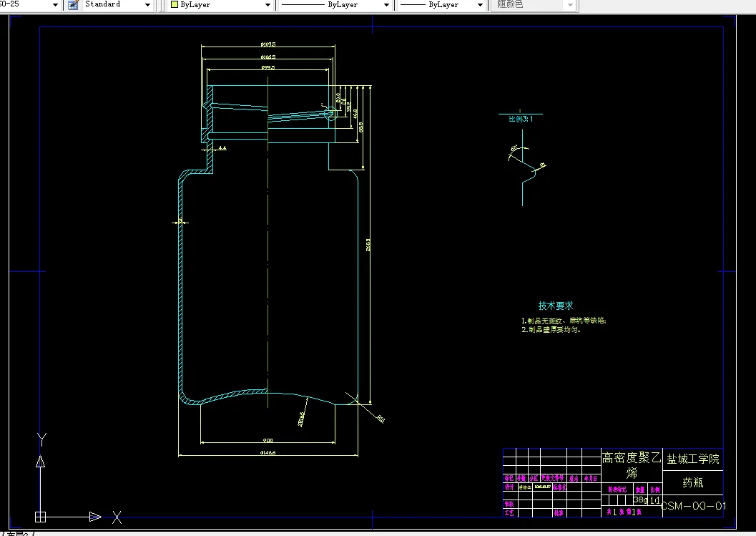Select the 38g weight value in title block
This screenshot has width=756, height=536.
[x=640, y=500]
